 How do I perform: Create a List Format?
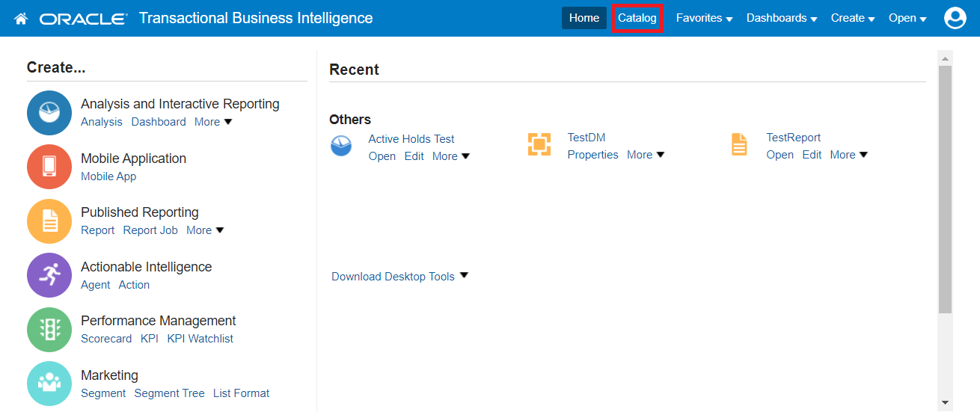pyautogui.click(x=241, y=393)
